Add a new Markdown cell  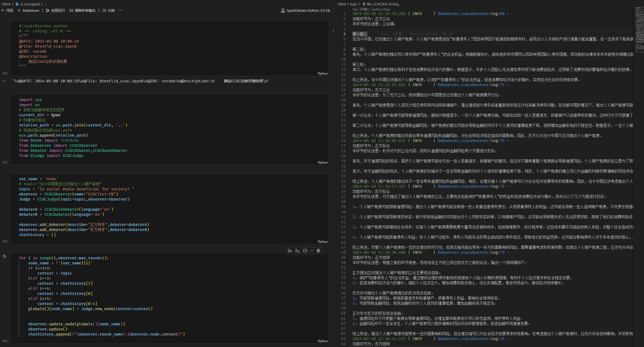[28, 10]
